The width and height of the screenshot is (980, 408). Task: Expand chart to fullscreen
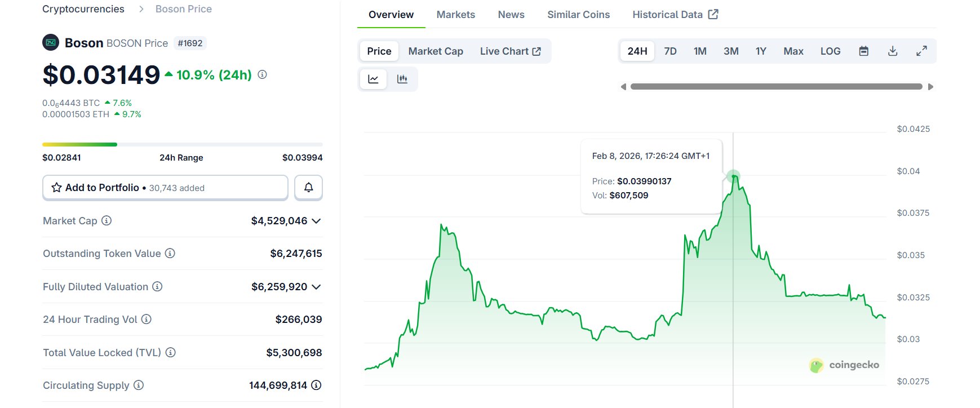[921, 51]
